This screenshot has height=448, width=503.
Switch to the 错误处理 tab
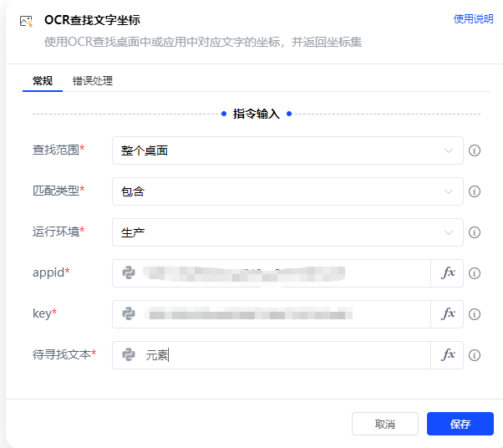click(x=93, y=80)
